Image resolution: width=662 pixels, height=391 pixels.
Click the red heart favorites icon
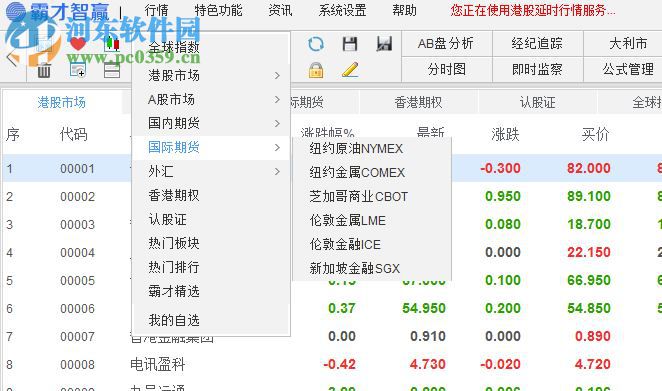click(78, 43)
